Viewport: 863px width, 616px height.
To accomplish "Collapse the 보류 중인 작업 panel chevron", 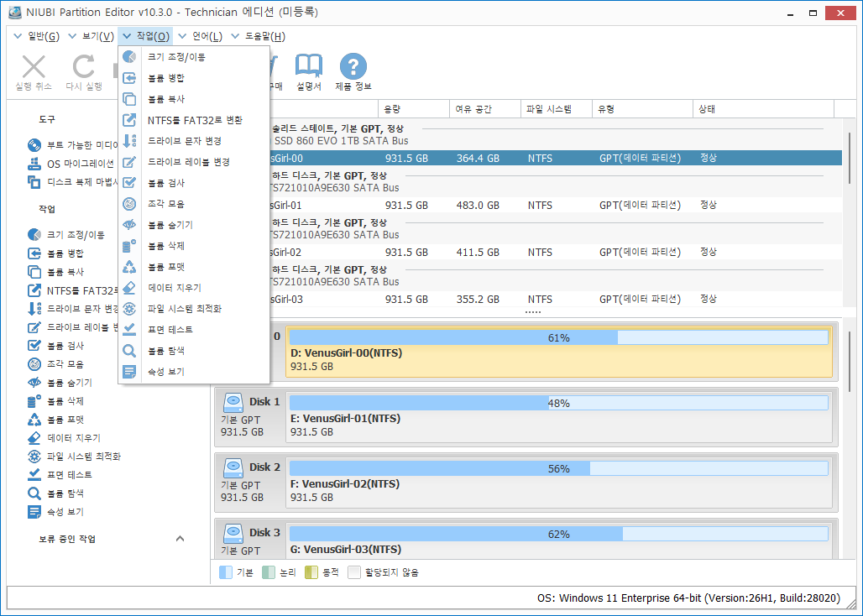I will (180, 539).
